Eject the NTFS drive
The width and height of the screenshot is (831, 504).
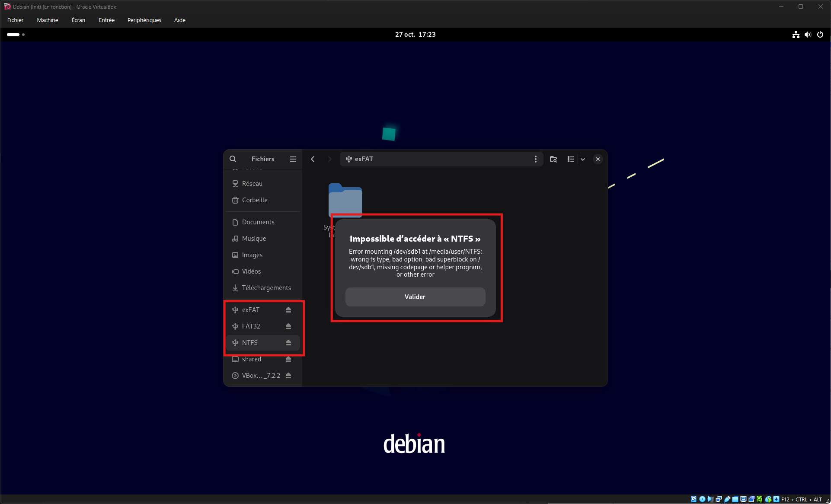tap(288, 343)
